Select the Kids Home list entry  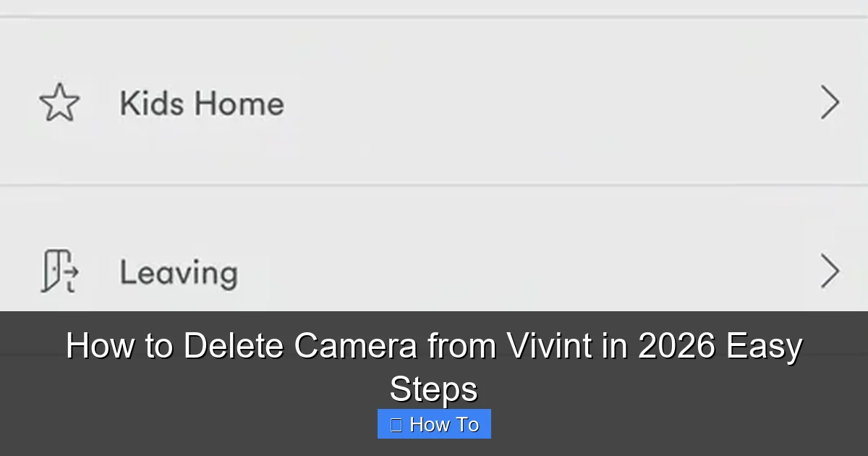click(x=434, y=103)
